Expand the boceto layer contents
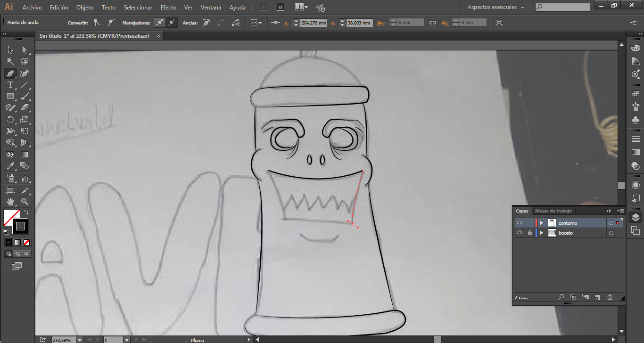Image resolution: width=644 pixels, height=343 pixels. tap(542, 233)
